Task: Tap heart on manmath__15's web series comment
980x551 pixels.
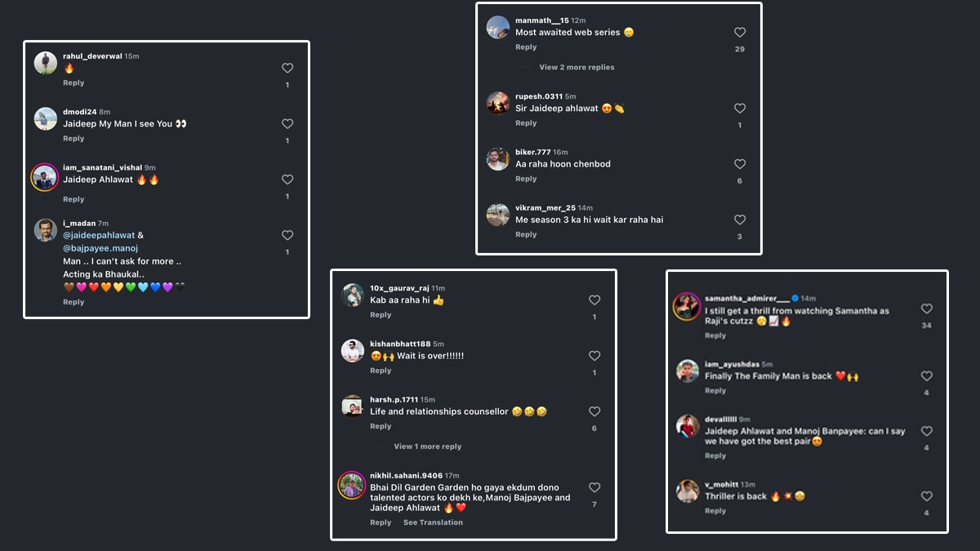Action: pyautogui.click(x=740, y=33)
